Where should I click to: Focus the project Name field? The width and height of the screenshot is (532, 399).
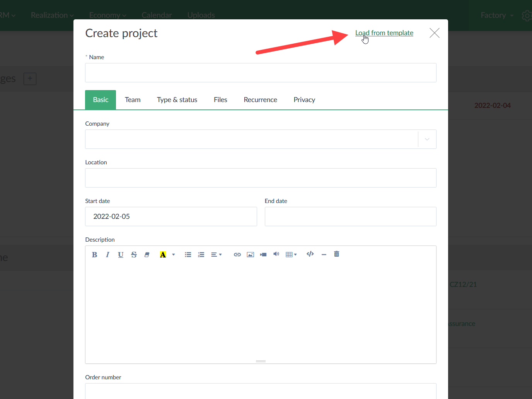(261, 73)
